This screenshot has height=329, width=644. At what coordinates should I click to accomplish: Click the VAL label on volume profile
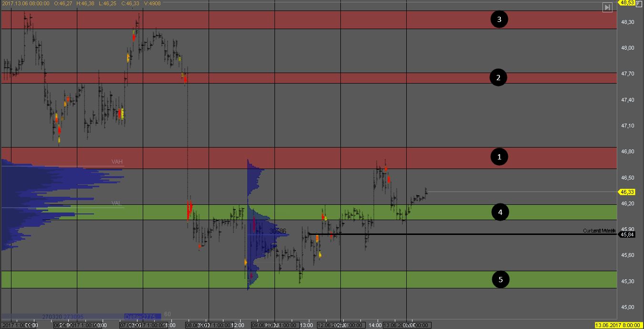(x=116, y=203)
